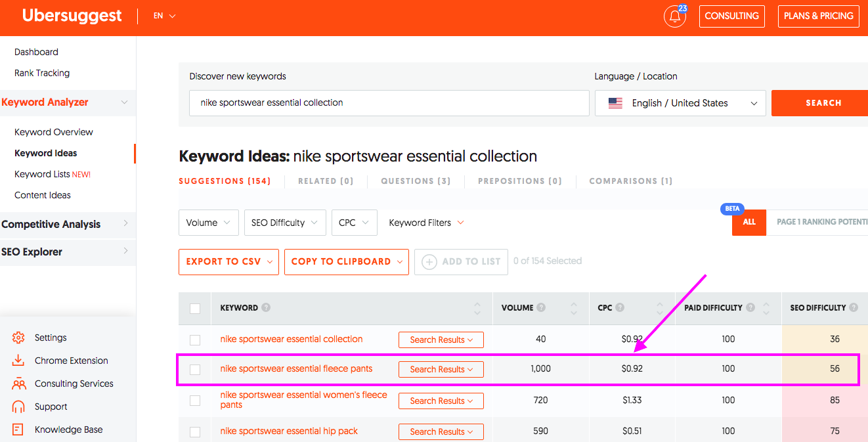Viewport: 868px width, 442px height.
Task: Open Search Results for essential collection row
Action: click(x=441, y=340)
